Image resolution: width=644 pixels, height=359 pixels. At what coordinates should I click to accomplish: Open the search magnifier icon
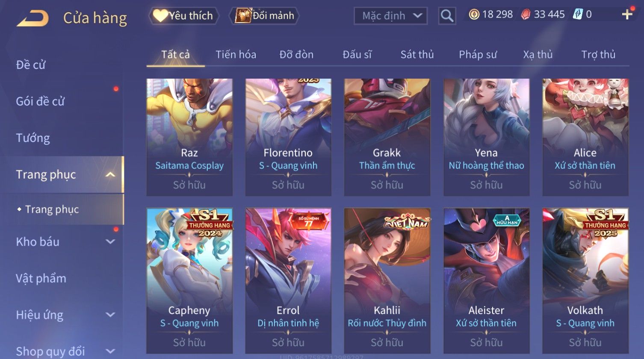coord(447,16)
